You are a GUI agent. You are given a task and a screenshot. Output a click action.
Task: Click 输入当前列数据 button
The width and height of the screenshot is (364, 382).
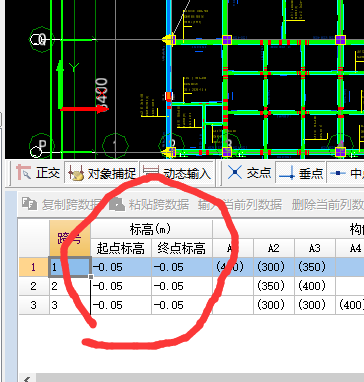tap(240, 204)
